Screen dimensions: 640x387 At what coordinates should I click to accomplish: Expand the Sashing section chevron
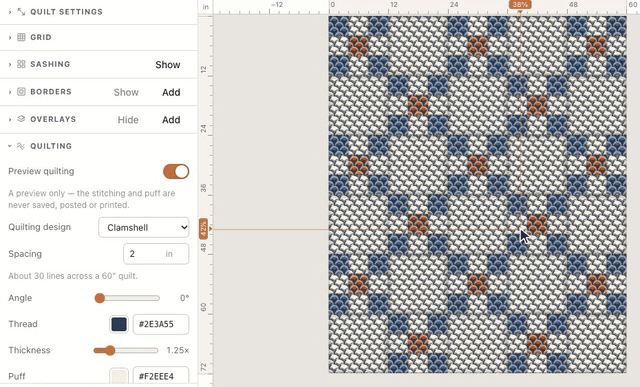[x=10, y=64]
